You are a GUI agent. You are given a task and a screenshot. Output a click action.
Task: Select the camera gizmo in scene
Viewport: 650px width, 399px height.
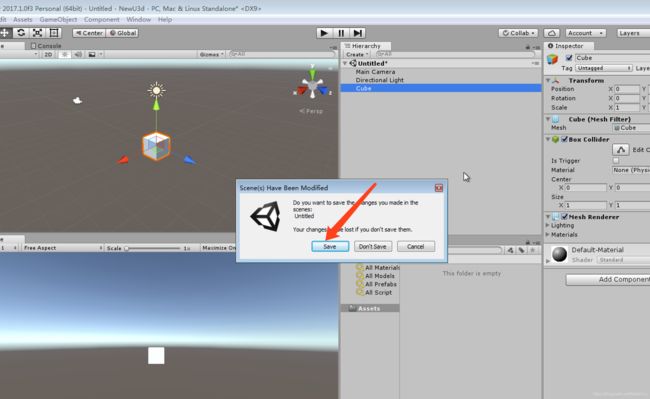coord(77,100)
